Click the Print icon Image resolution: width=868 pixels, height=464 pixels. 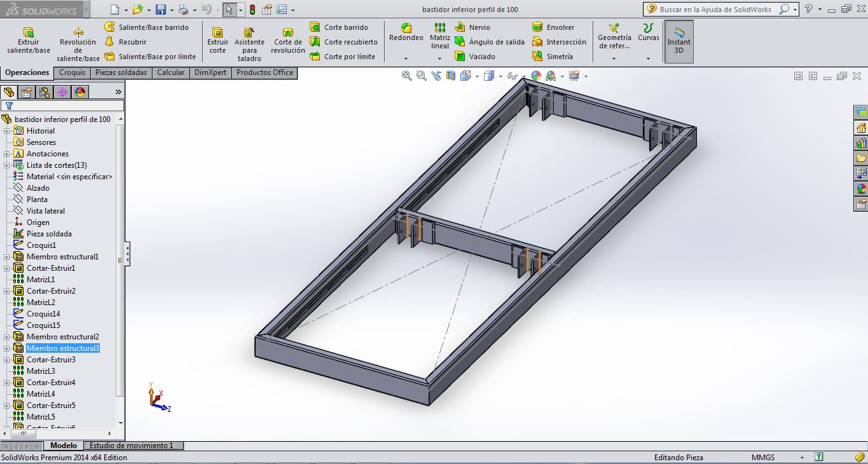point(183,10)
